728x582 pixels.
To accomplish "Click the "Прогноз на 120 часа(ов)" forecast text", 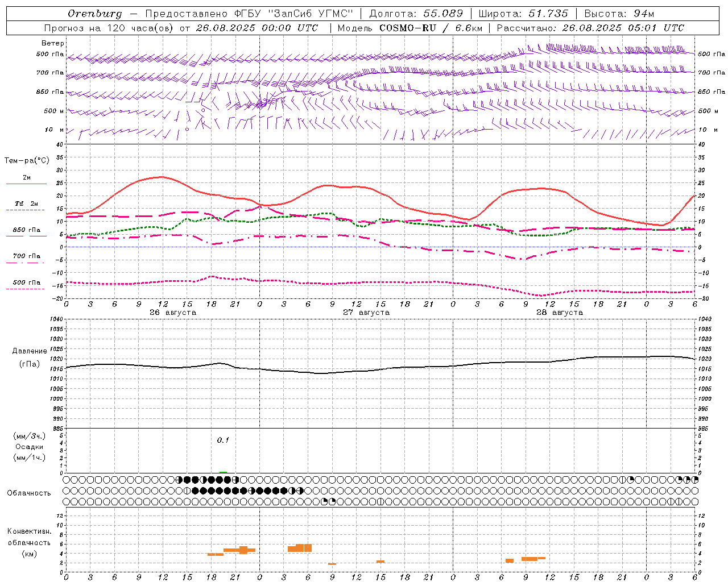I will (109, 28).
